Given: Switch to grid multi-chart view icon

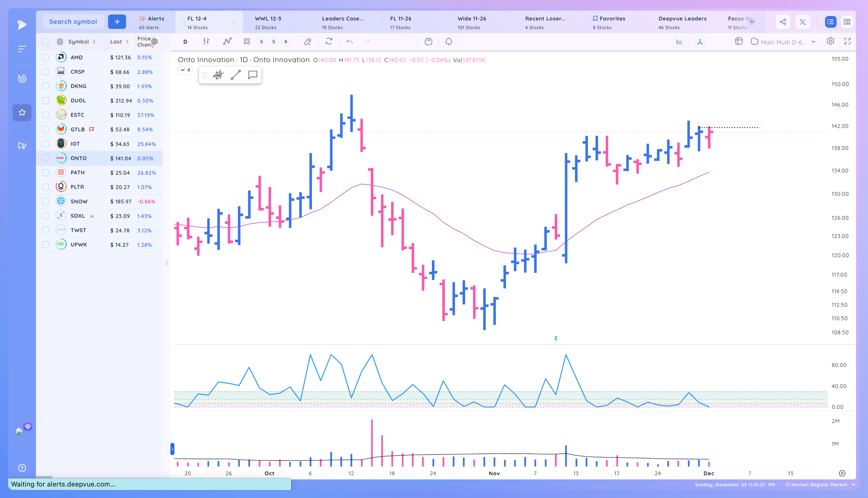Looking at the screenshot, I should 847,22.
